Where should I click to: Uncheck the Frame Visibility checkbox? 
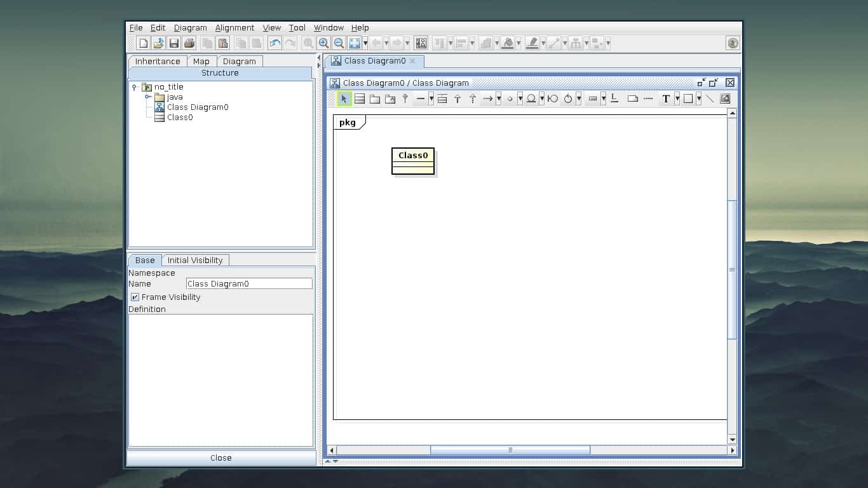(x=135, y=297)
